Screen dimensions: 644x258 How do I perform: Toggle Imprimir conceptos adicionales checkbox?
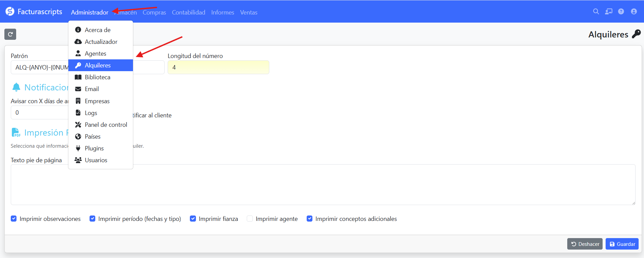point(309,219)
